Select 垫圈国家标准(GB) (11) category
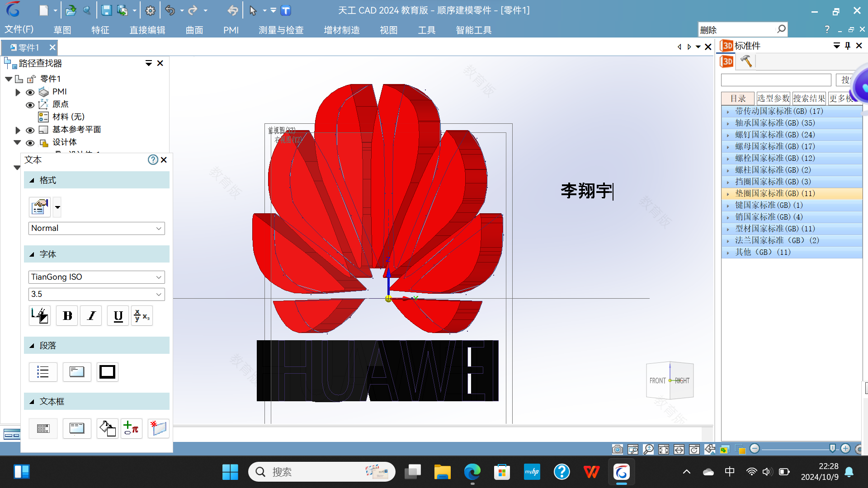868x488 pixels. (792, 193)
